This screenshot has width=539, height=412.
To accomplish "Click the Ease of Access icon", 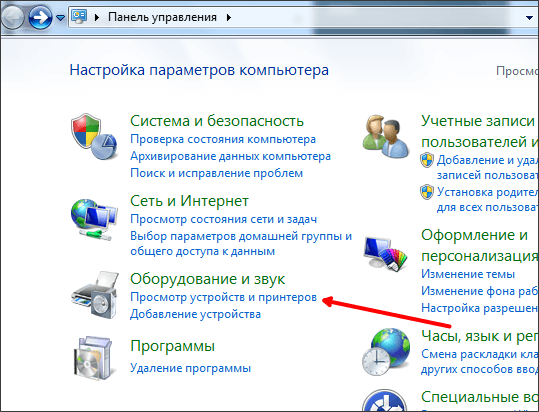I will pos(384,401).
